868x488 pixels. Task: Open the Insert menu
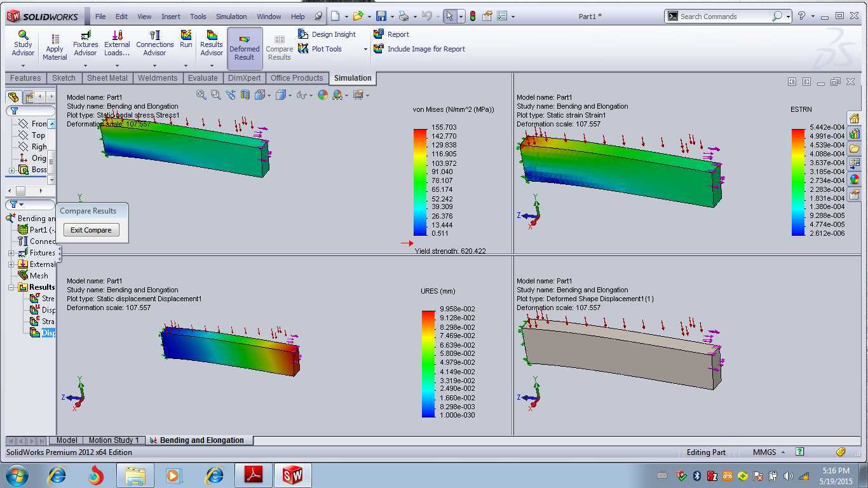pyautogui.click(x=171, y=17)
